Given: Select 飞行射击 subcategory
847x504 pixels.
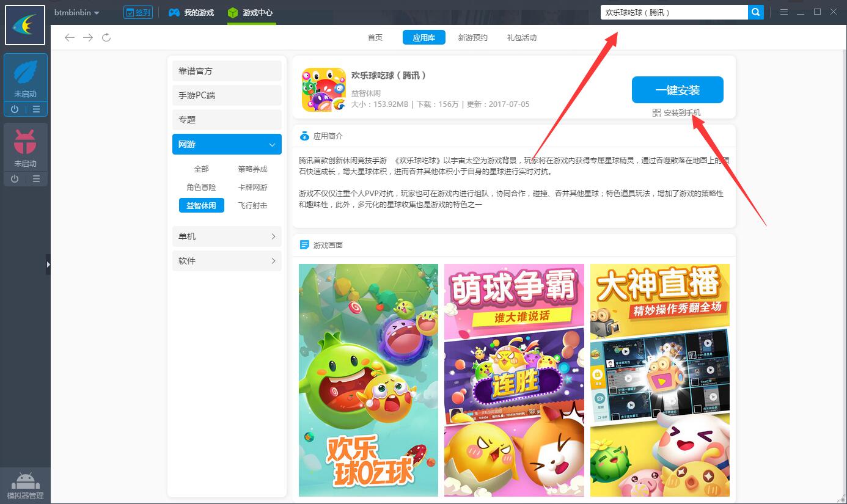Looking at the screenshot, I should pos(252,206).
